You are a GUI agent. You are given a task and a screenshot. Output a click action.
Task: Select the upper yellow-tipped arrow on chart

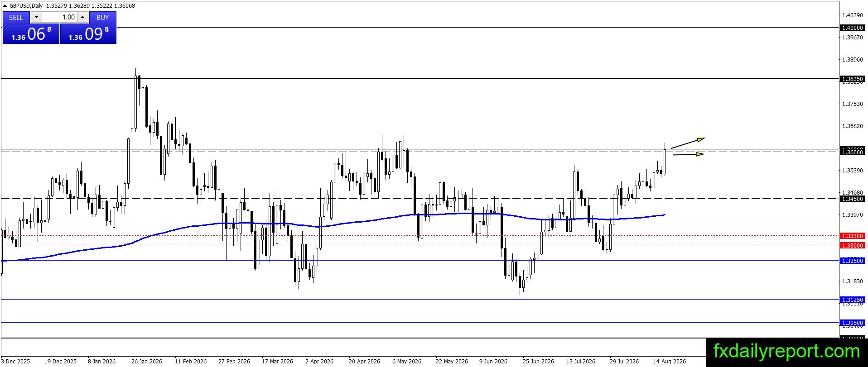688,143
